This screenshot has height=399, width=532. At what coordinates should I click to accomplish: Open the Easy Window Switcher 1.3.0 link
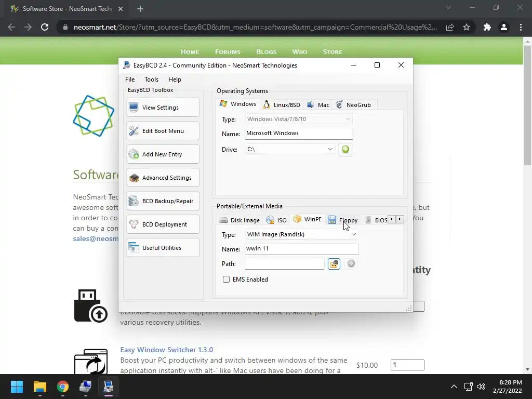167,350
